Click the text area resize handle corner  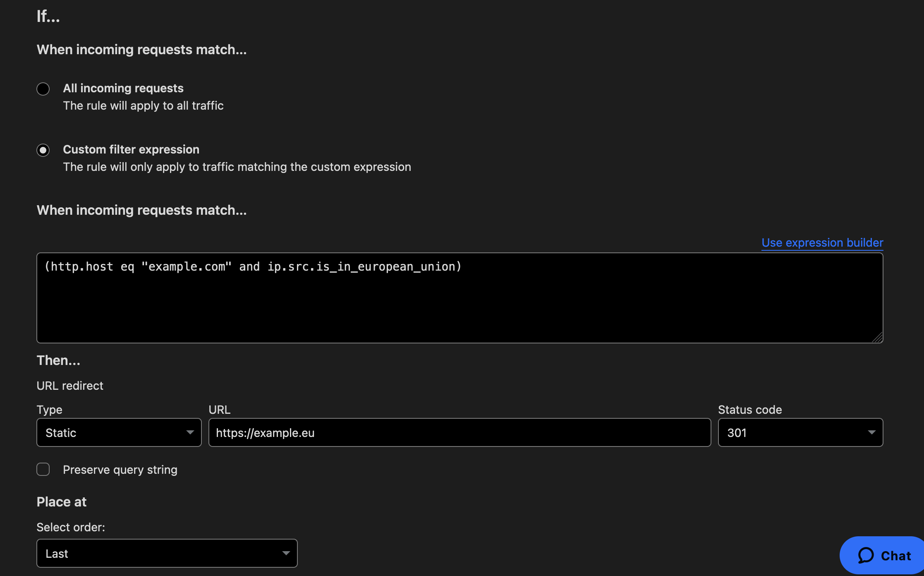coord(877,338)
